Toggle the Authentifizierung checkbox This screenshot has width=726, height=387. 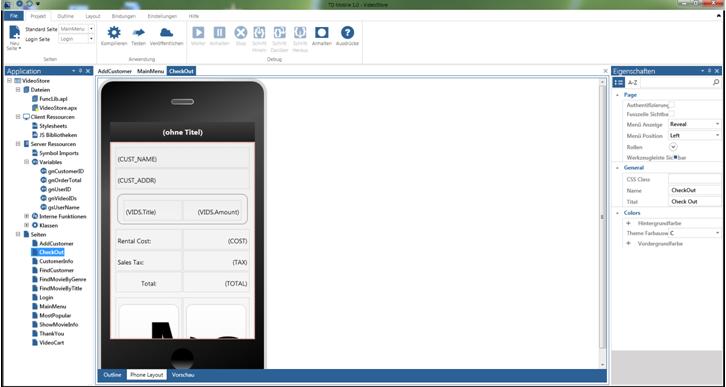tap(672, 105)
